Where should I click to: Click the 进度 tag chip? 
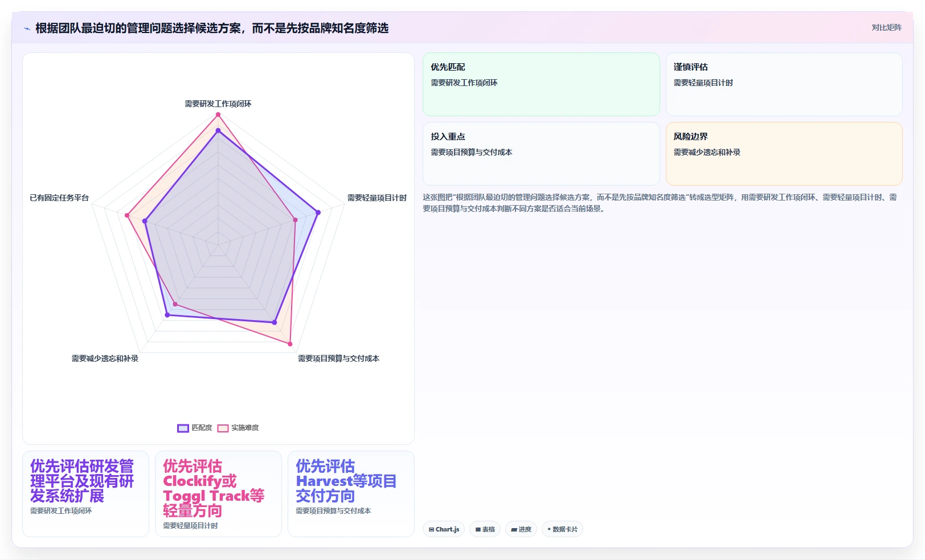coord(521,529)
